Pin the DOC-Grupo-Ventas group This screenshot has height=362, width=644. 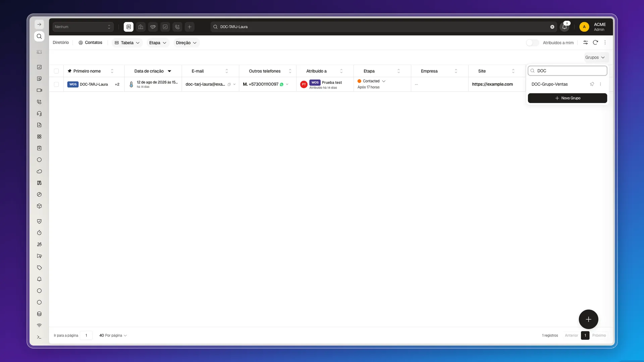click(x=592, y=84)
